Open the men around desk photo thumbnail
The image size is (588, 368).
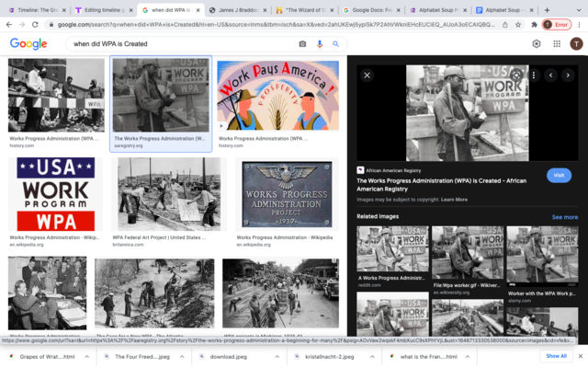[47, 293]
